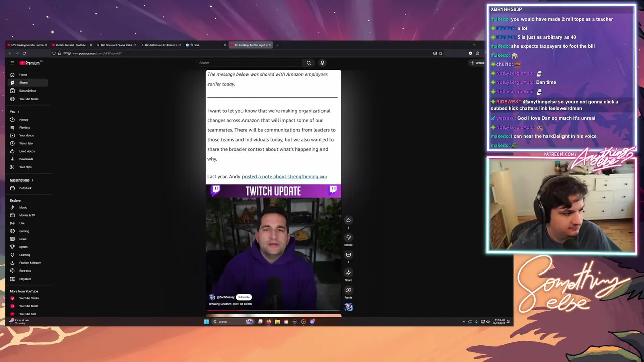Click the Create button

pyautogui.click(x=477, y=63)
